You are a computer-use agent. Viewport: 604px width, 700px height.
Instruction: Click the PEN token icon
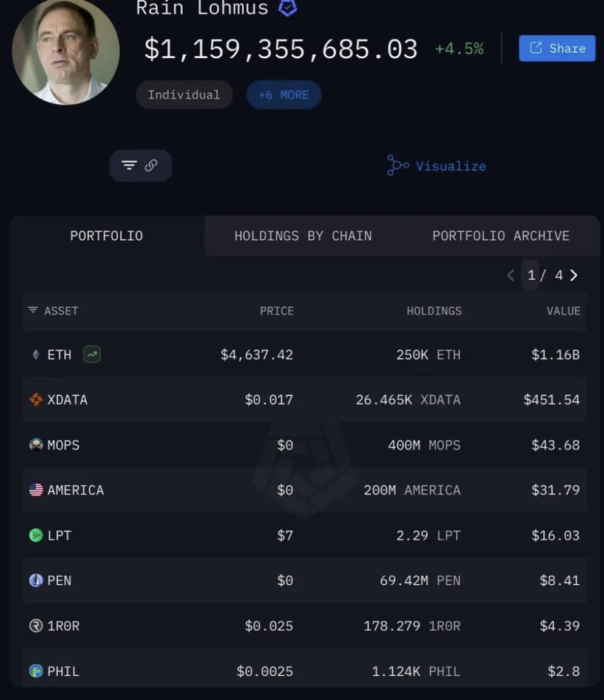point(36,581)
